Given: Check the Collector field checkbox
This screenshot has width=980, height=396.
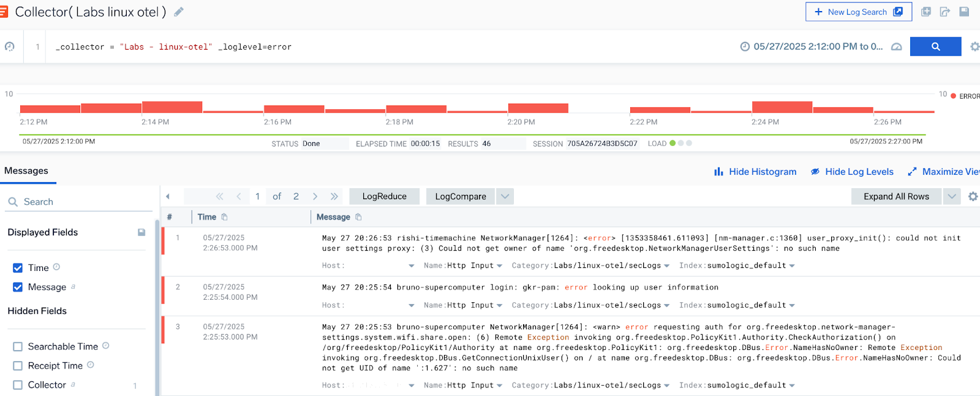Looking at the screenshot, I should (18, 385).
